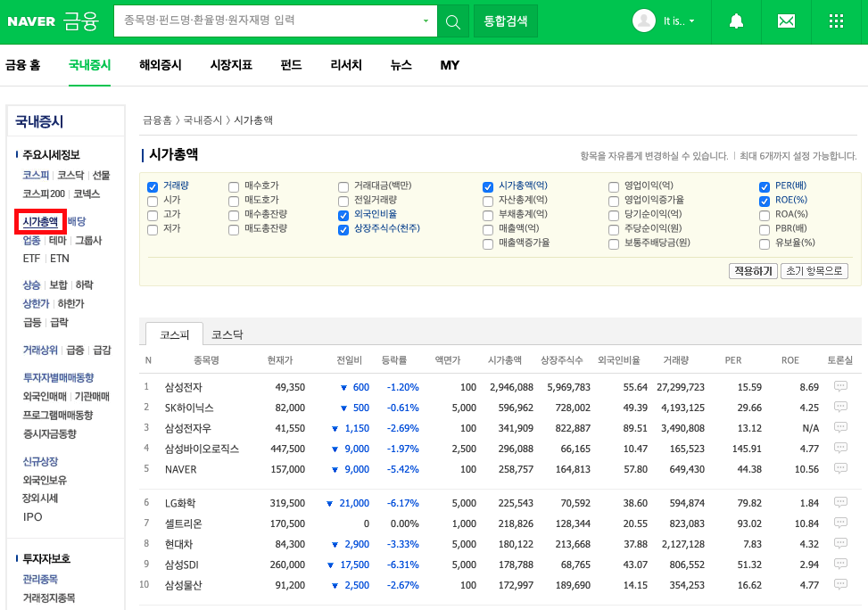The height and width of the screenshot is (610, 868).
Task: Open the 시가총액 sidebar link
Action: [x=40, y=221]
